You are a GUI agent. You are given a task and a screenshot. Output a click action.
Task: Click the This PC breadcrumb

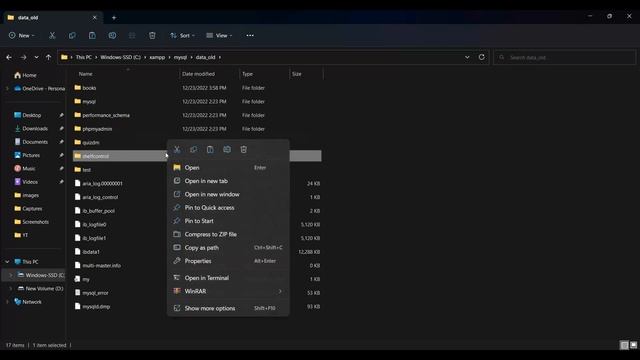point(84,57)
